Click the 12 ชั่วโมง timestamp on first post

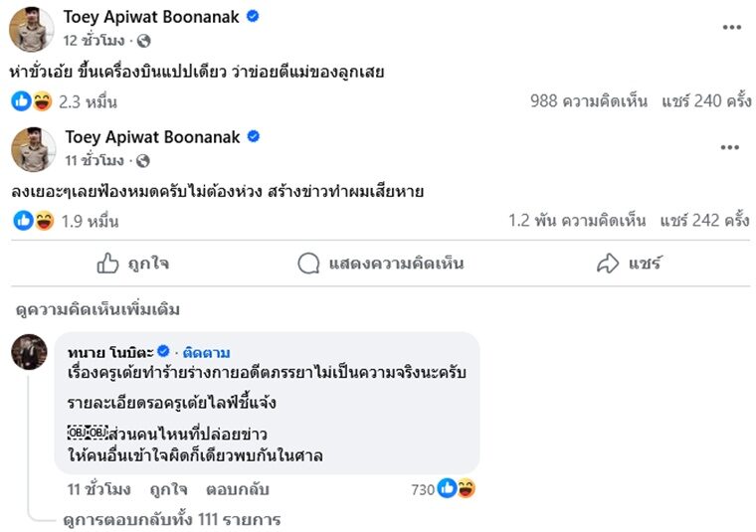(x=94, y=41)
